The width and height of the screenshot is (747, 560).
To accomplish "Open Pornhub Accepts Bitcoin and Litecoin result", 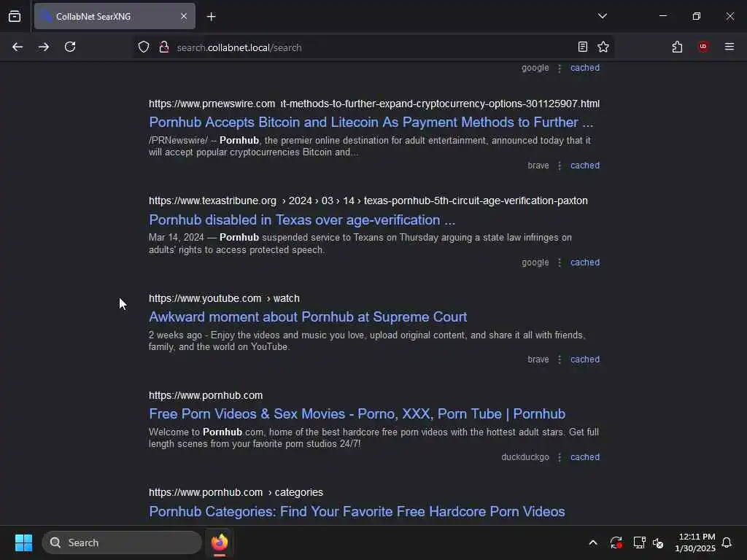I will click(x=371, y=122).
